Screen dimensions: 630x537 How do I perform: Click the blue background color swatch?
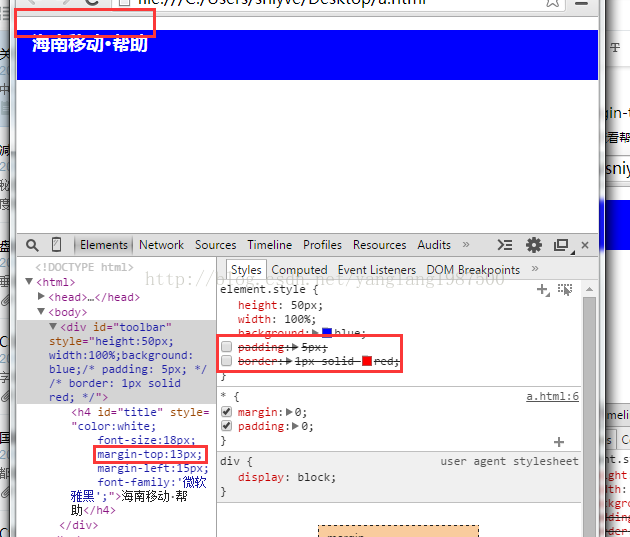click(x=327, y=333)
